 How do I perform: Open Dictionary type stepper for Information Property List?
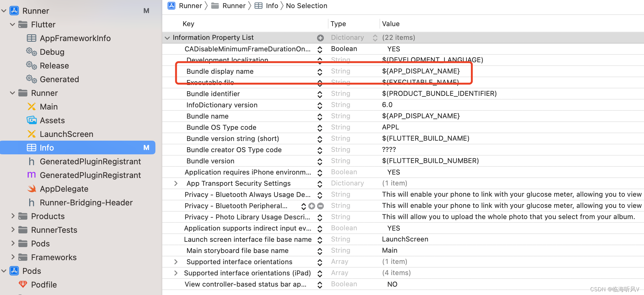coord(375,38)
